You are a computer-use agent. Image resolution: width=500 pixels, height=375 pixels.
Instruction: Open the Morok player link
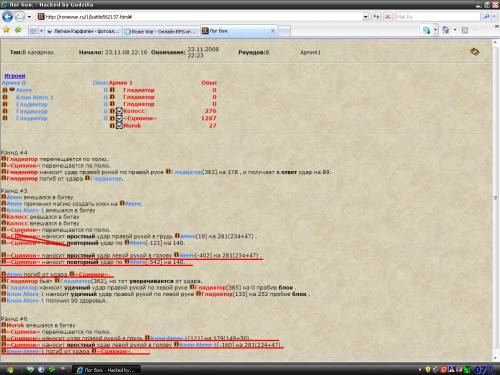click(132, 126)
